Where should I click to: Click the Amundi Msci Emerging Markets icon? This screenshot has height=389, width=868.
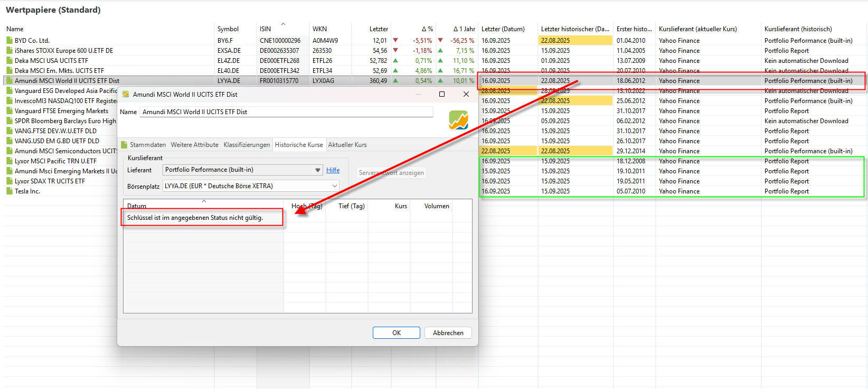tap(9, 171)
